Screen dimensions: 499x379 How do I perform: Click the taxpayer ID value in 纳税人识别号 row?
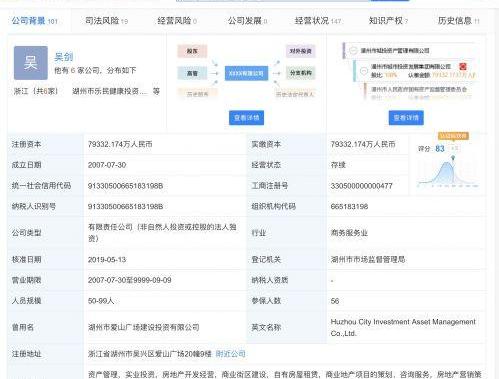point(125,206)
